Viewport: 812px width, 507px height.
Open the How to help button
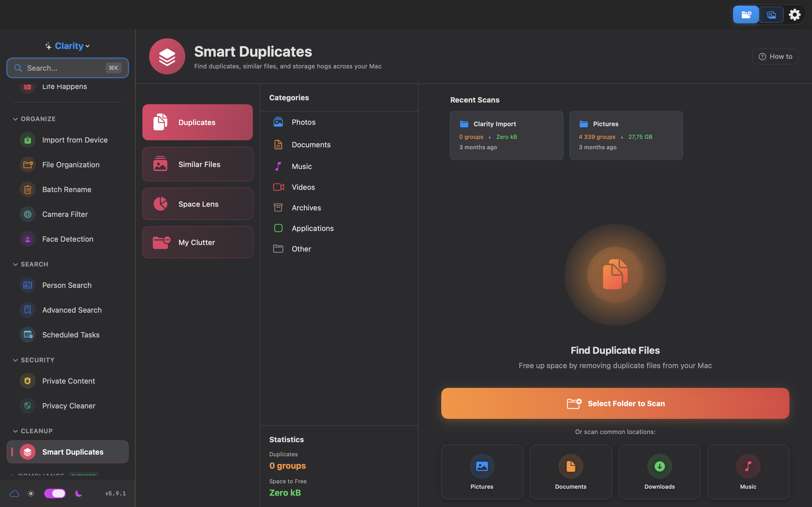tap(775, 57)
